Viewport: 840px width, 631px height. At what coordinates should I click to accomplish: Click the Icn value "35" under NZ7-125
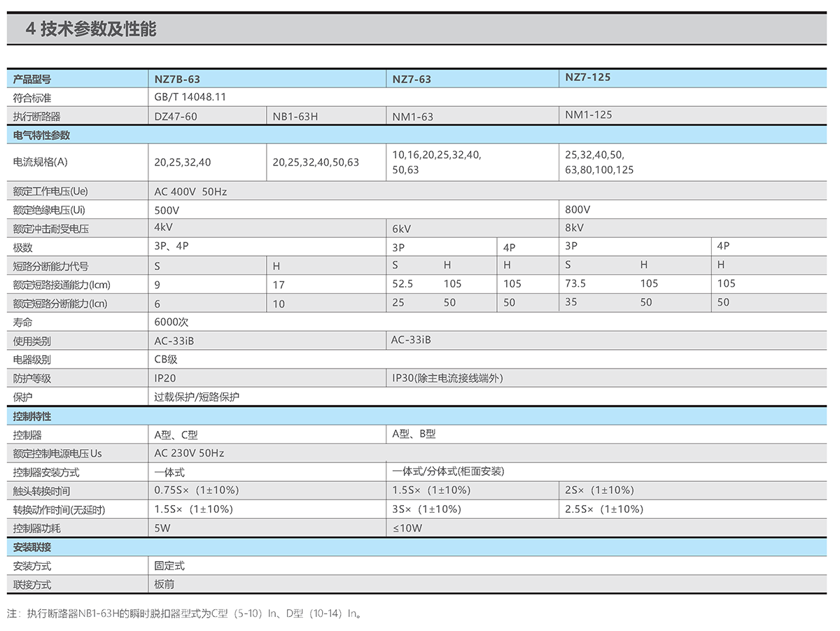[x=571, y=302]
